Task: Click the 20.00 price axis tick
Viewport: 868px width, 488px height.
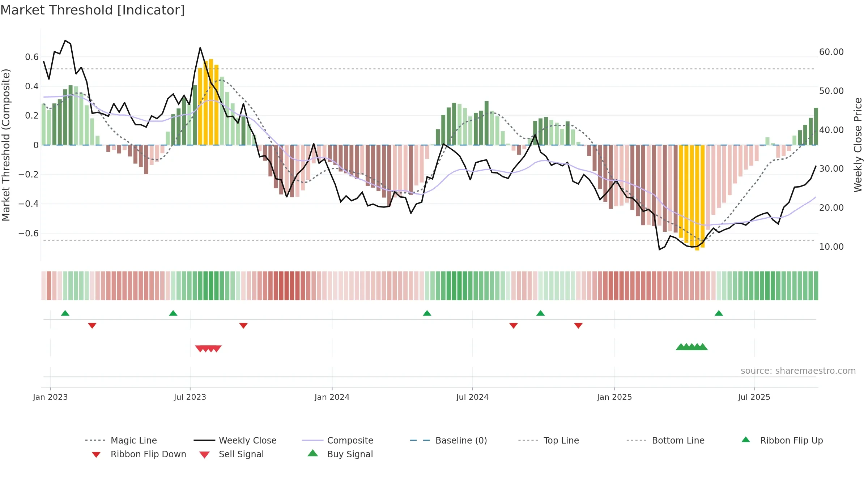Action: (831, 207)
